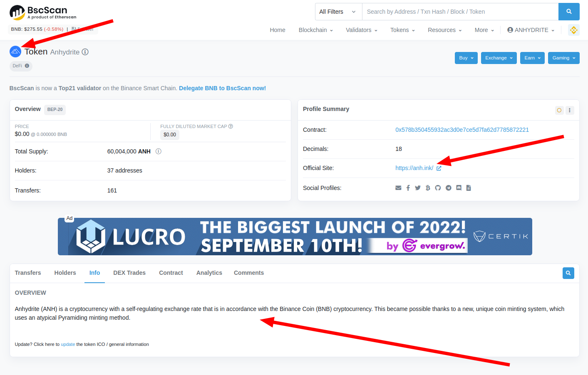Image resolution: width=588 pixels, height=375 pixels.
Task: Click the BEP-20 badge
Action: [55, 109]
